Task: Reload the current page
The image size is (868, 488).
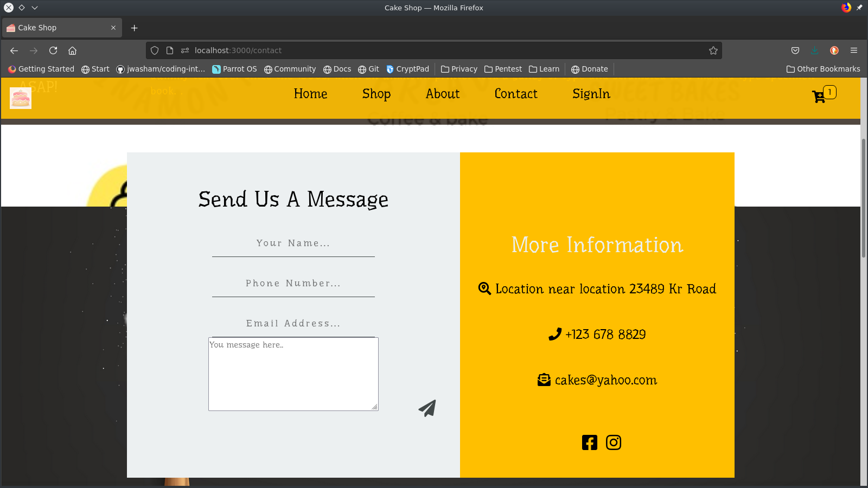Action: [x=53, y=50]
